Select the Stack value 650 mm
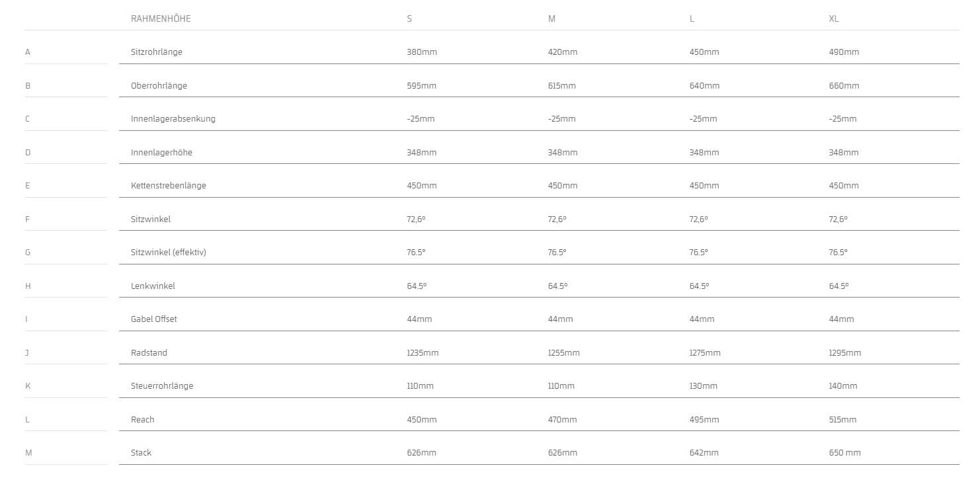This screenshot has width=980, height=482. (845, 453)
